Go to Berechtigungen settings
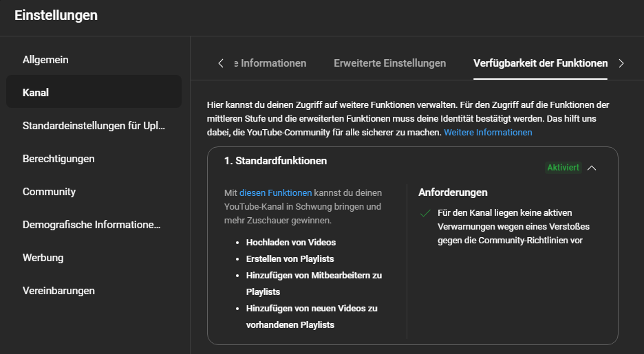 coord(58,159)
